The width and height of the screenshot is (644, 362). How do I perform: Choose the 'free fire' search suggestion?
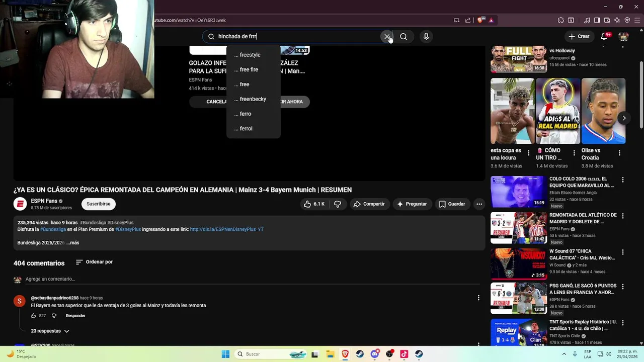(254, 69)
